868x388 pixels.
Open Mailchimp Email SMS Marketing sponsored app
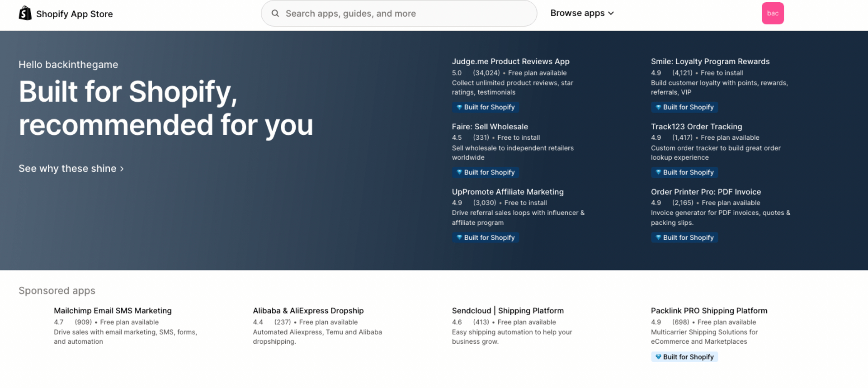point(113,311)
